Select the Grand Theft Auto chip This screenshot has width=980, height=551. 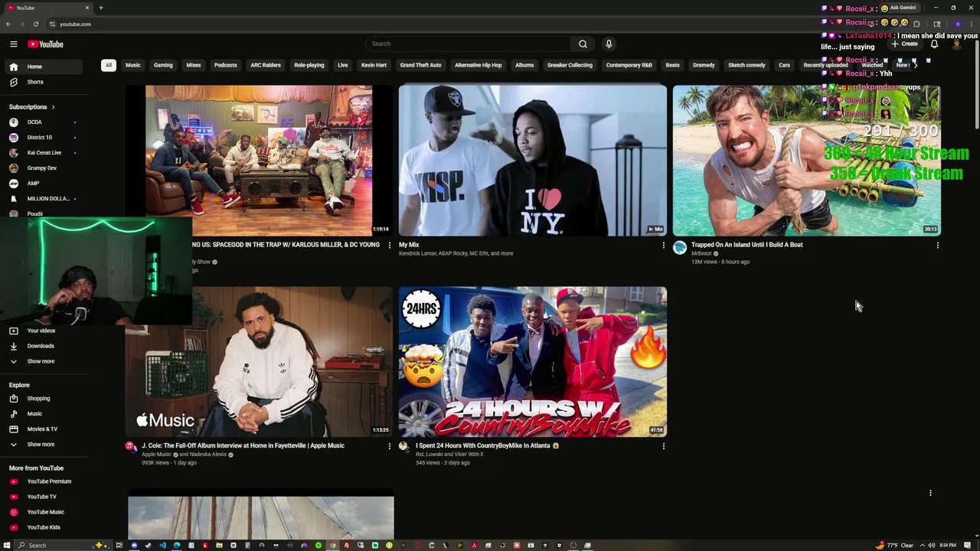pos(421,65)
